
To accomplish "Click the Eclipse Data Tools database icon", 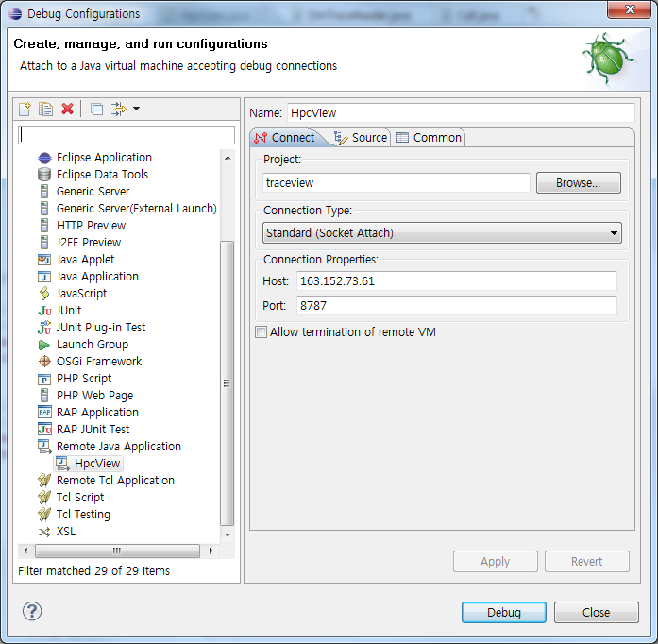I will [44, 175].
